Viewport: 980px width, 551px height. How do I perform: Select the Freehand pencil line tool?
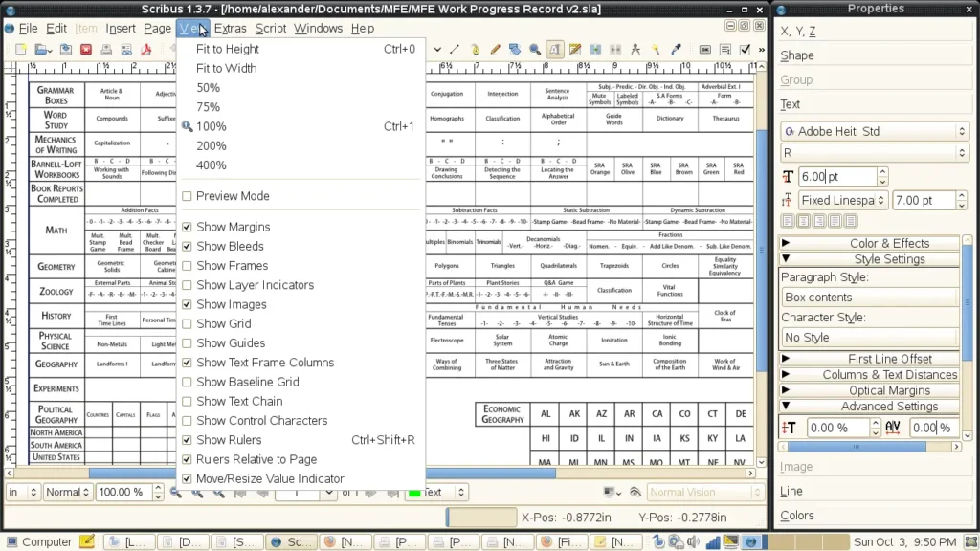[495, 49]
